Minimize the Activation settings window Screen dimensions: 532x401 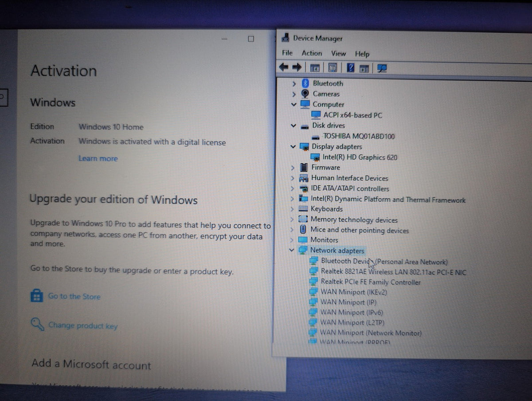pyautogui.click(x=224, y=39)
